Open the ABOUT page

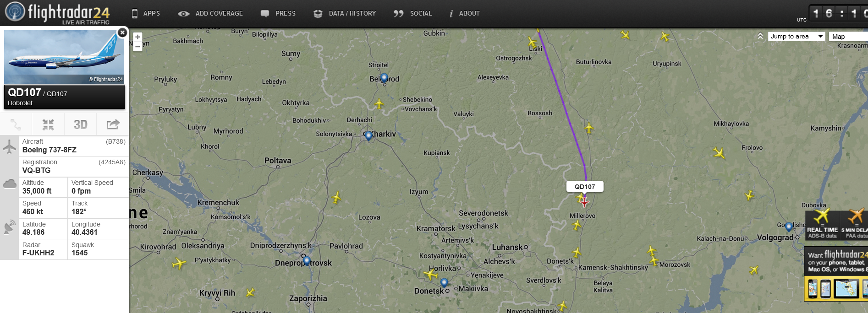[x=464, y=13]
